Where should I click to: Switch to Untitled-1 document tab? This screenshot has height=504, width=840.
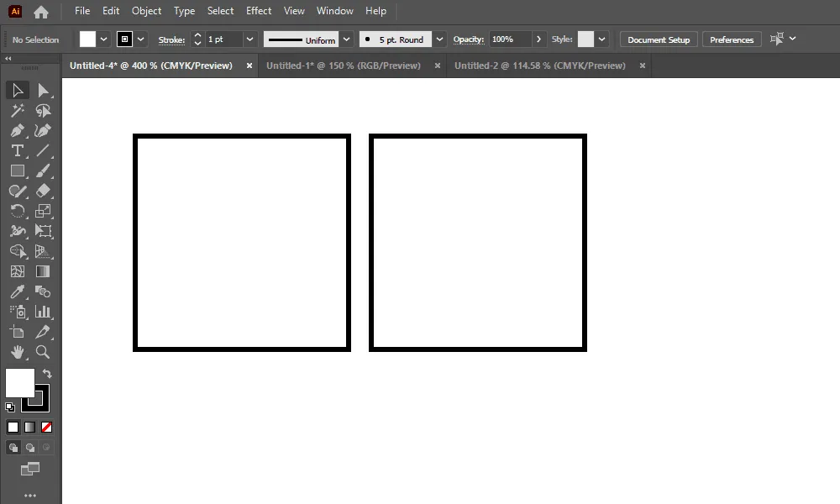point(344,66)
